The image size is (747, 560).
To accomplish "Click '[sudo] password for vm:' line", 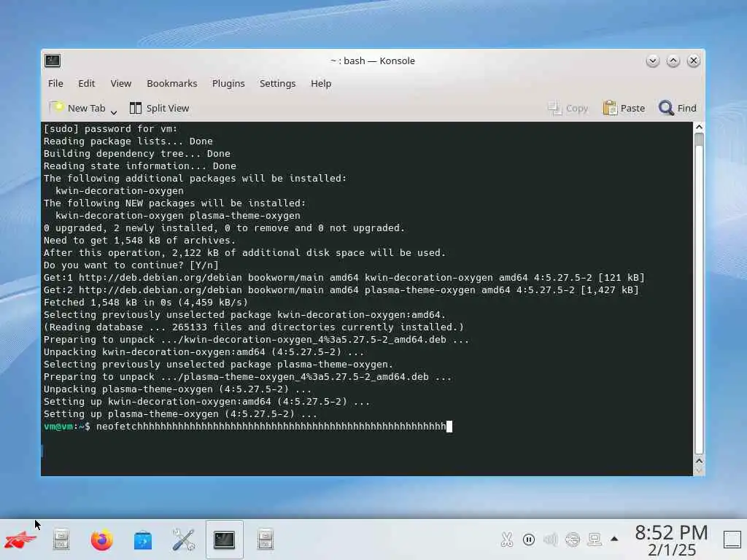I will 111,128.
